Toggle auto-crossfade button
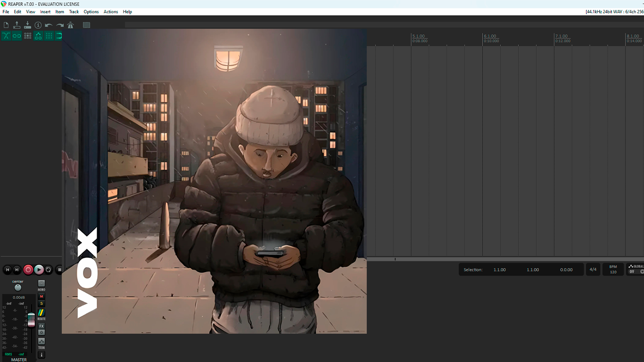The image size is (644, 362). [6, 36]
